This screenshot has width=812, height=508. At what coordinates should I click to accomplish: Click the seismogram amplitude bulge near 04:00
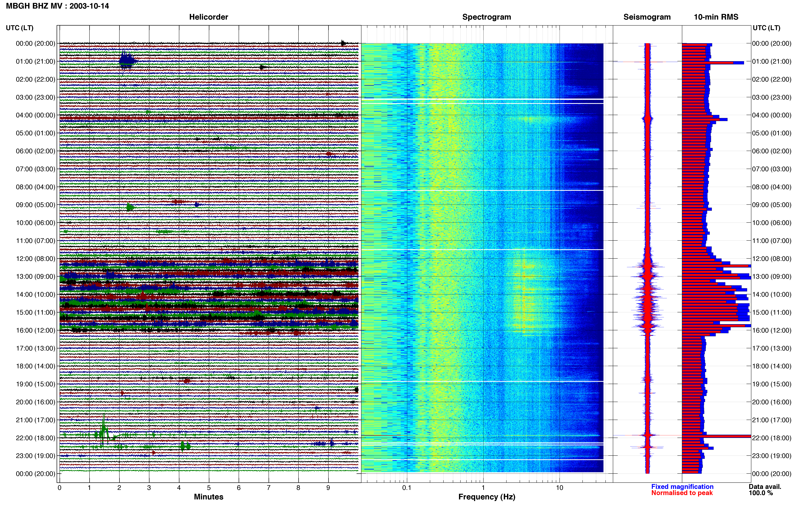[x=647, y=118]
